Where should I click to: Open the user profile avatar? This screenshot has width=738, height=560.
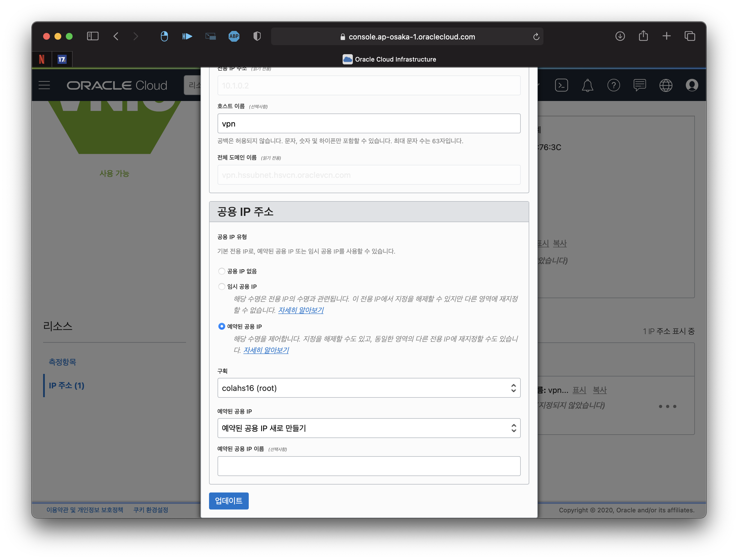691,85
